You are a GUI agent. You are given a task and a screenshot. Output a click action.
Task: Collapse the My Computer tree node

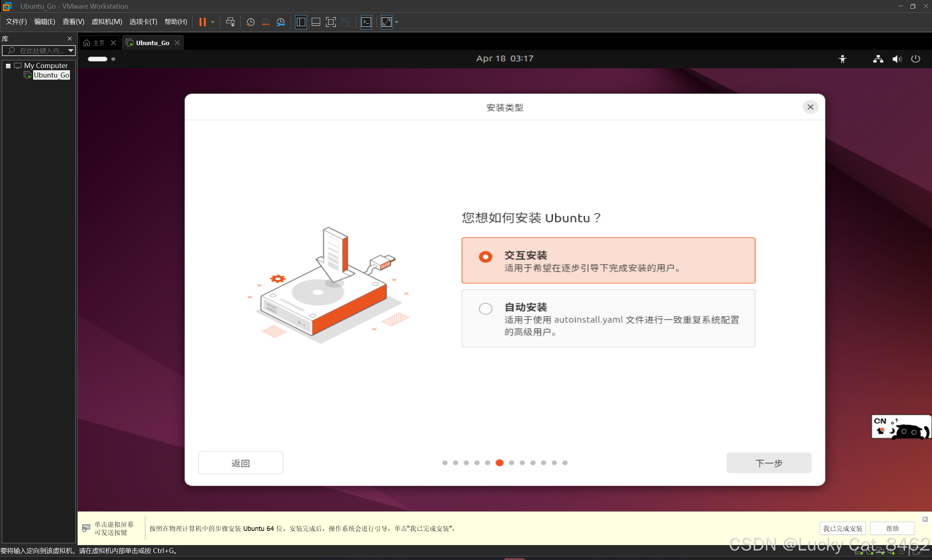[8, 65]
